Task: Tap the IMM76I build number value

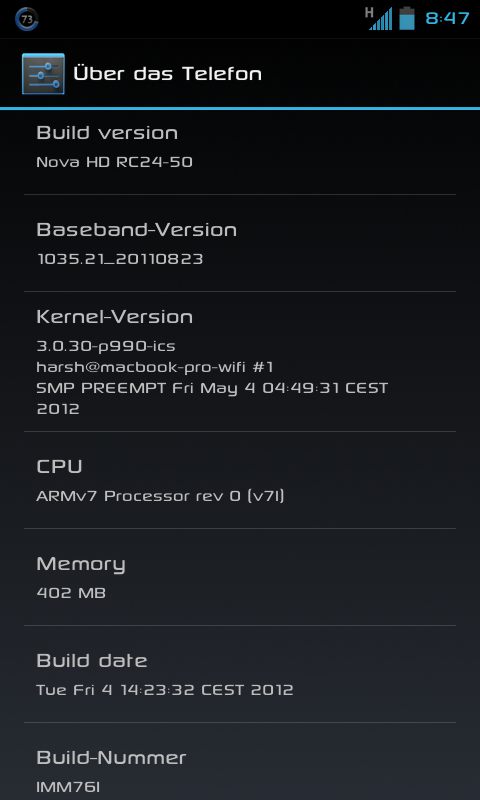Action: pyautogui.click(x=68, y=787)
